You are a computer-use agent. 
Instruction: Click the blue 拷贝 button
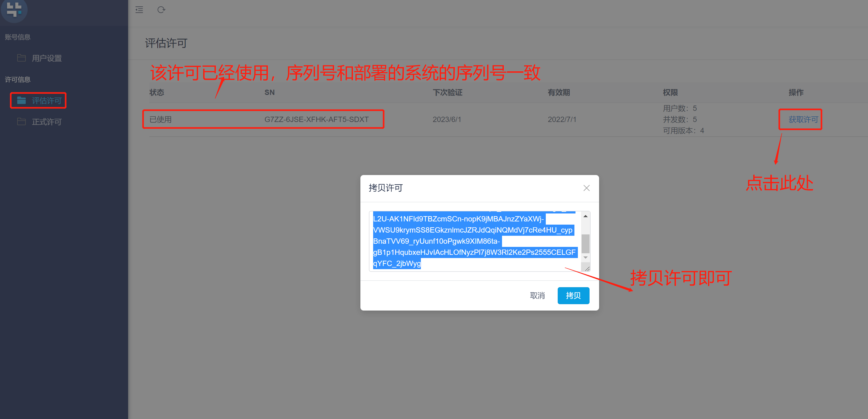click(x=573, y=296)
